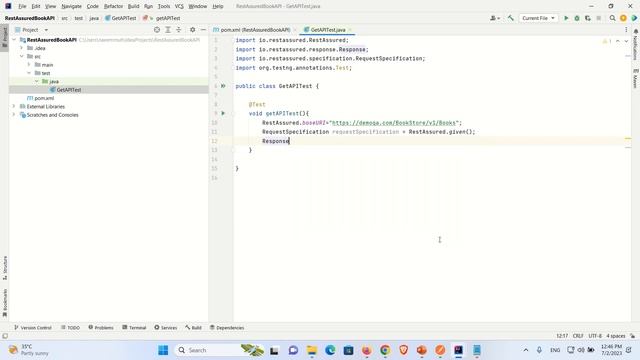Click the warning indicator in editor corner
This screenshot has height=360, width=640.
tap(607, 41)
